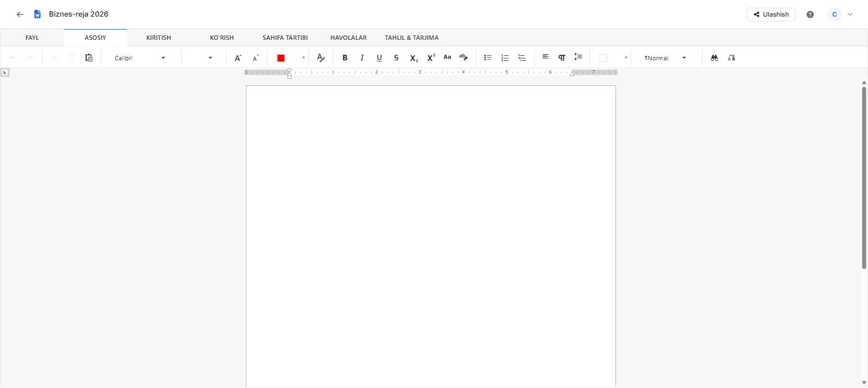Switch to the KO'RISH tab
This screenshot has height=388, width=868.
click(x=221, y=38)
